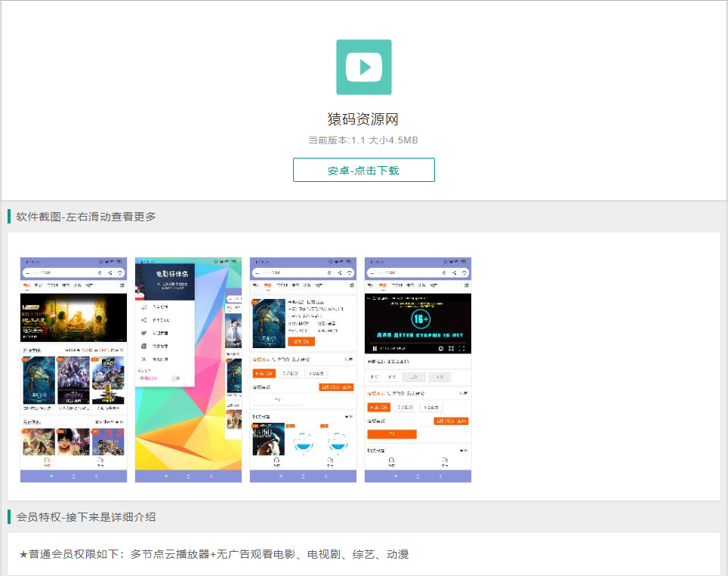Click the back arrow in the first screenshot's navigation bar
Image resolution: width=728 pixels, height=576 pixels.
[x=96, y=476]
